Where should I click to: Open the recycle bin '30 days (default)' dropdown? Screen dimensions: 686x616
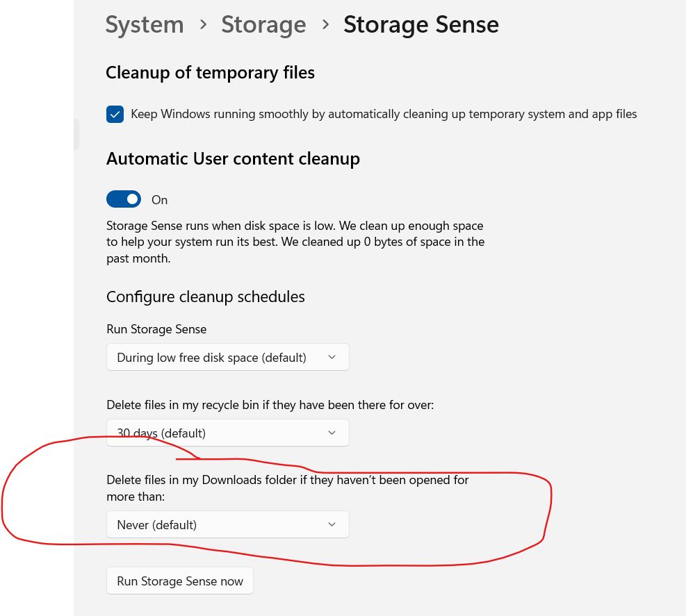pyautogui.click(x=227, y=433)
